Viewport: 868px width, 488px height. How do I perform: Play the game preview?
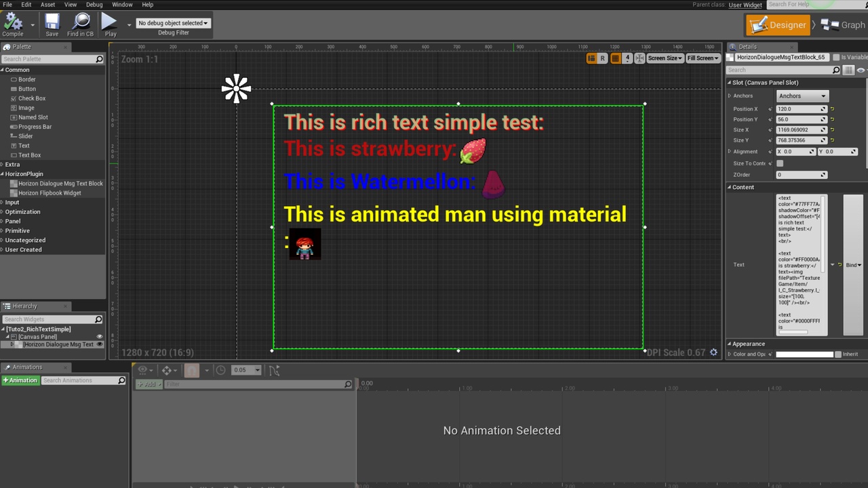pos(110,25)
